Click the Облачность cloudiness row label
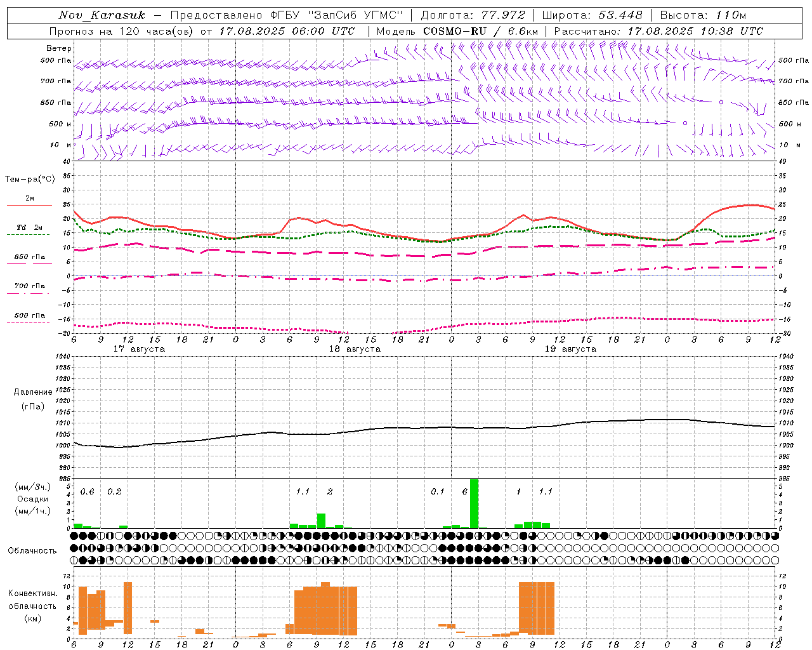The image size is (812, 650). [x=32, y=550]
